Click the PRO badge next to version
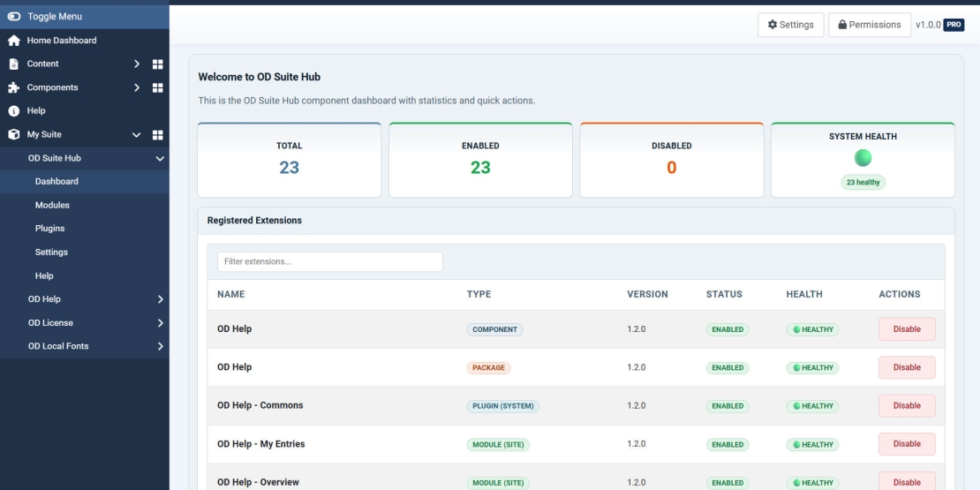Screen dimensions: 980x490 pos(954,25)
